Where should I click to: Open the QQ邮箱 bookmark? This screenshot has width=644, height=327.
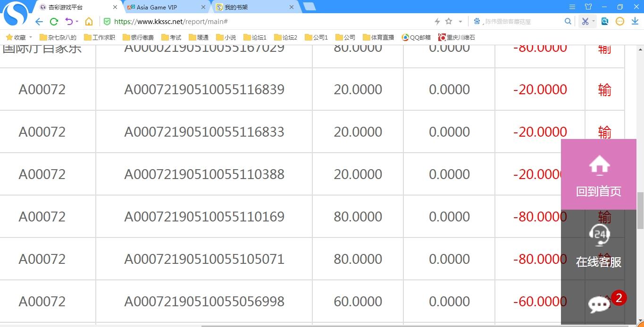pyautogui.click(x=416, y=37)
